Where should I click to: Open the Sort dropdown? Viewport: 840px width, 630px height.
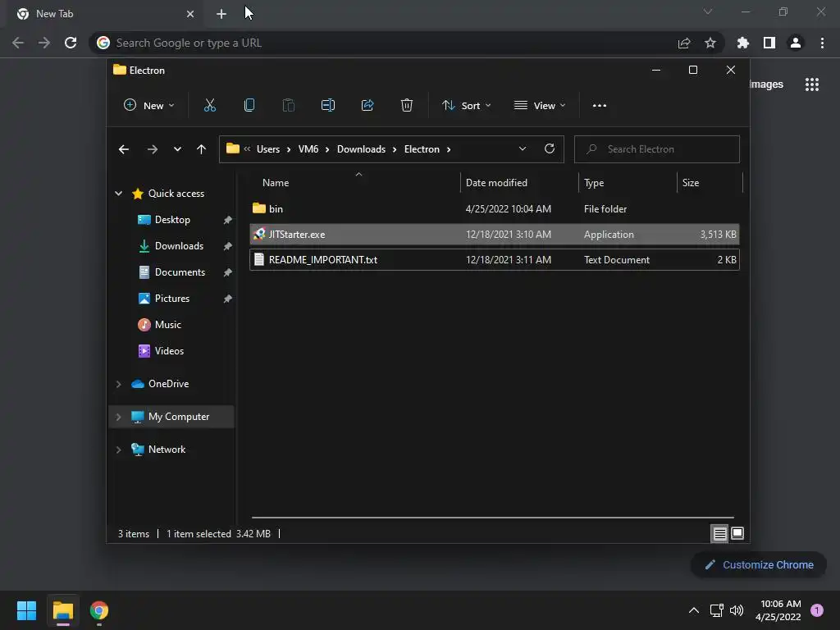point(467,106)
